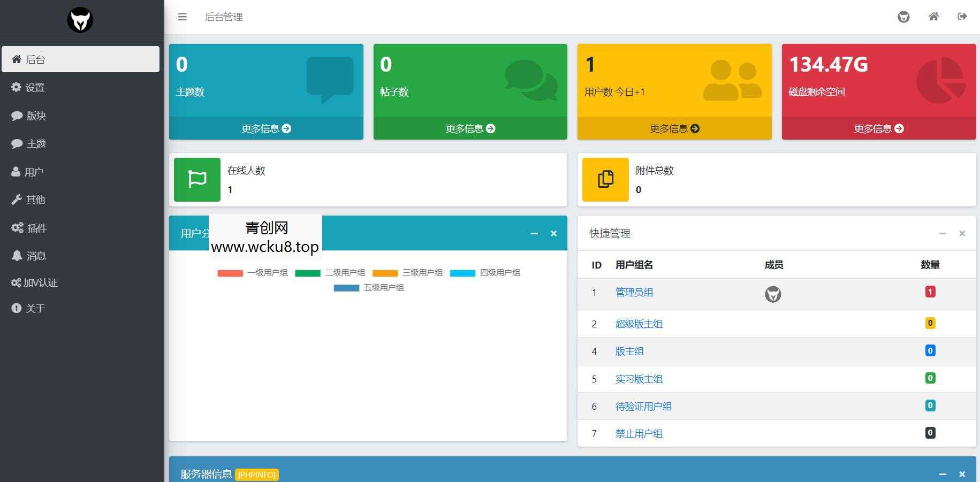
Task: Click the green flag icon for 在线人数
Action: tap(197, 180)
